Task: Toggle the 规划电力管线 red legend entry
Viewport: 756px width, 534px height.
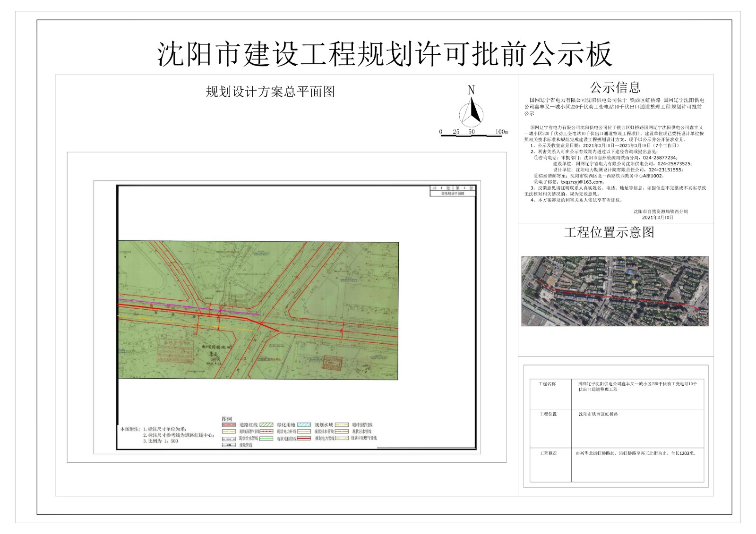Action: (x=304, y=438)
